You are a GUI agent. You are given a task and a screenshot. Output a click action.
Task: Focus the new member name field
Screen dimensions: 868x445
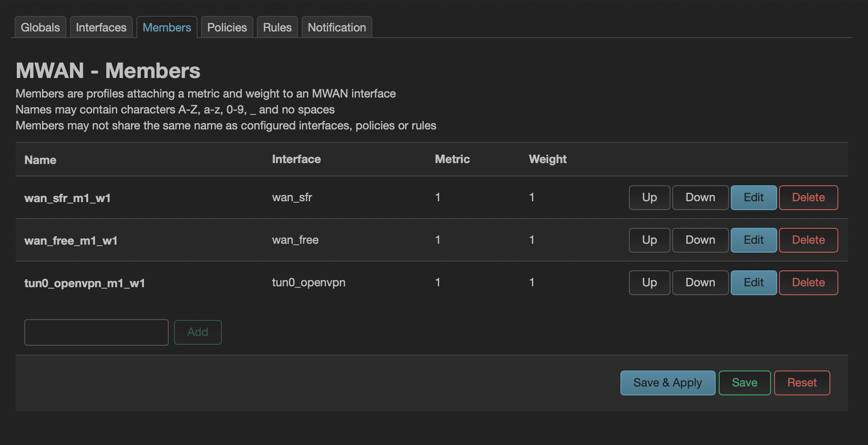click(x=97, y=332)
